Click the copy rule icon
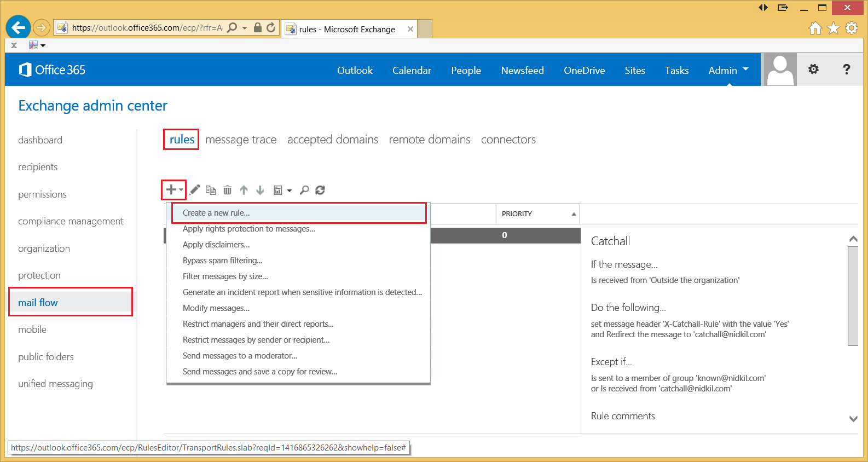868x462 pixels. click(211, 190)
